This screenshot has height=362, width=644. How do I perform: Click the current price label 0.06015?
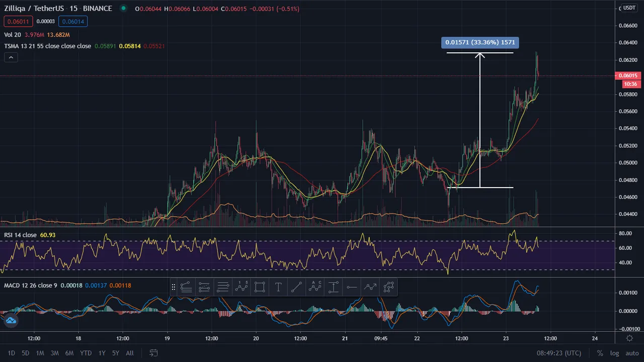[627, 76]
